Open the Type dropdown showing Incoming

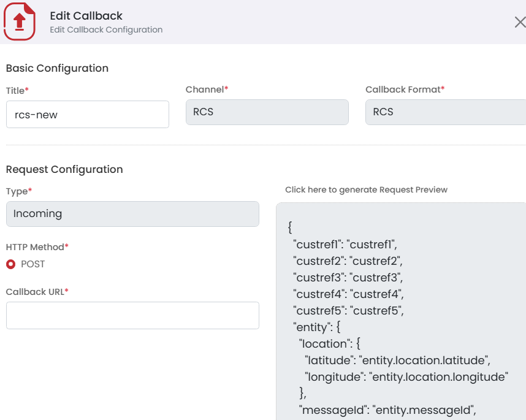click(x=132, y=214)
